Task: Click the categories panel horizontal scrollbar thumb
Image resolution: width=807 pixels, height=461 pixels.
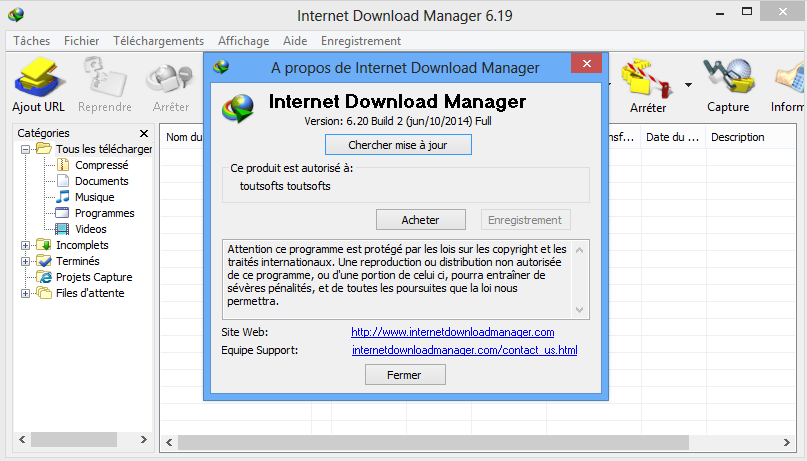Action: tap(74, 439)
